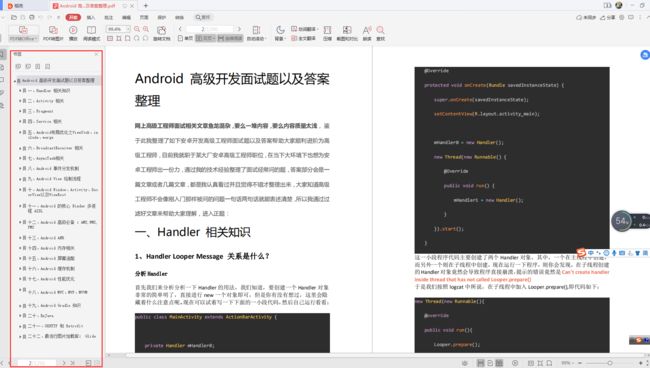Click the zoom slider handle in status bar

610,363
